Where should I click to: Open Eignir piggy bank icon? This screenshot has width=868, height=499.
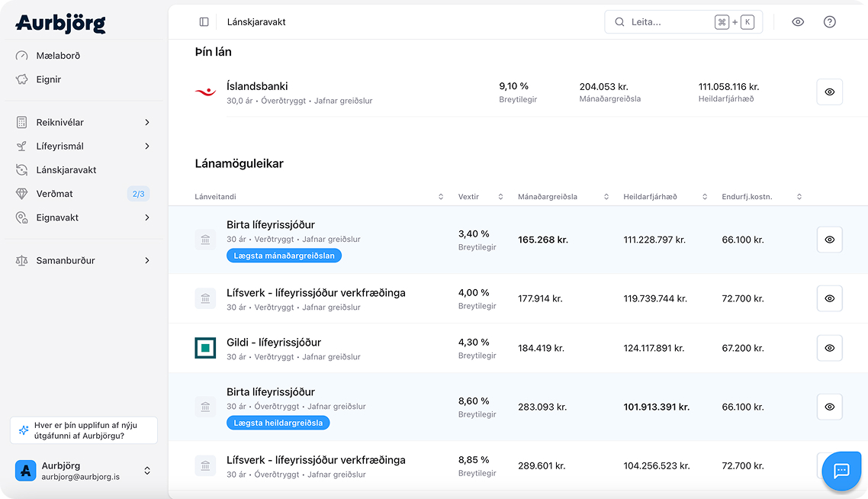(22, 79)
